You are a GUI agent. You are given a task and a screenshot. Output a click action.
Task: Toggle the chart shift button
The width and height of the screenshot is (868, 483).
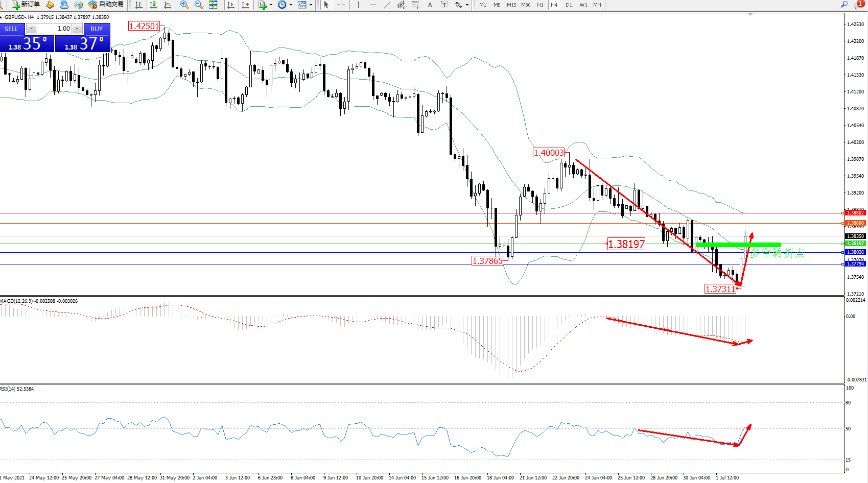[245, 5]
